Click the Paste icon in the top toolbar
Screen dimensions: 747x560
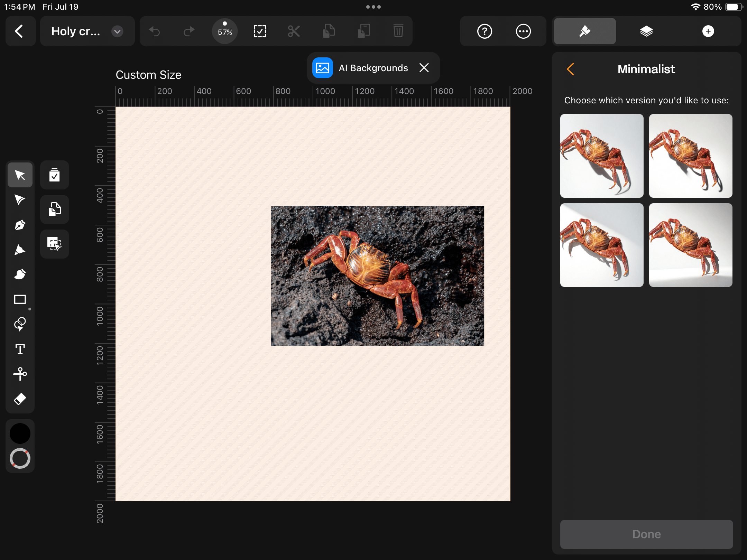[364, 31]
